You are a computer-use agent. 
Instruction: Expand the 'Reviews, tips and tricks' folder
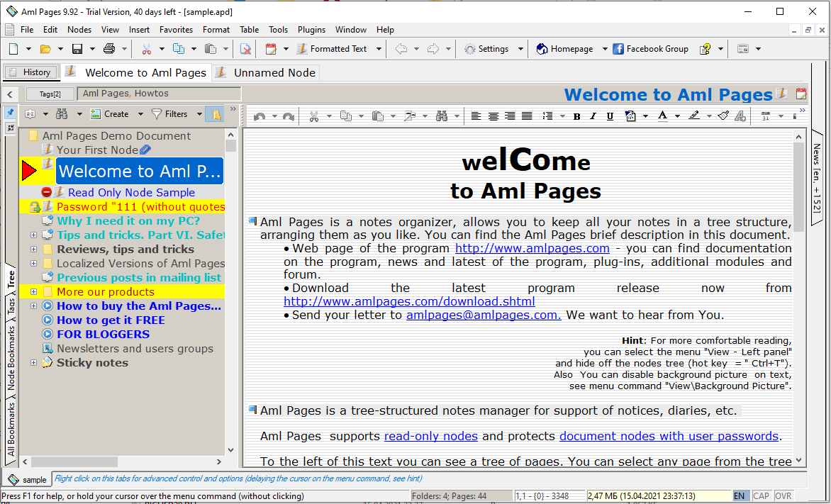(x=33, y=249)
